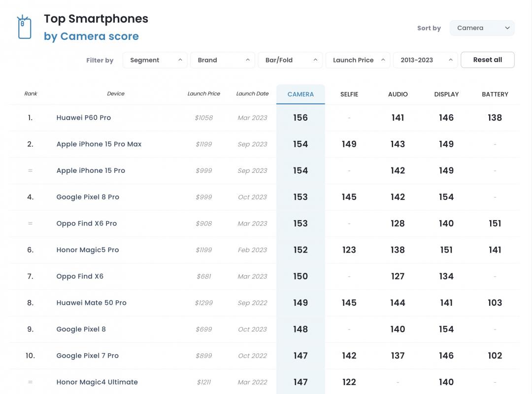Select the DISPLAY column tab
The height and width of the screenshot is (394, 532).
(x=446, y=95)
